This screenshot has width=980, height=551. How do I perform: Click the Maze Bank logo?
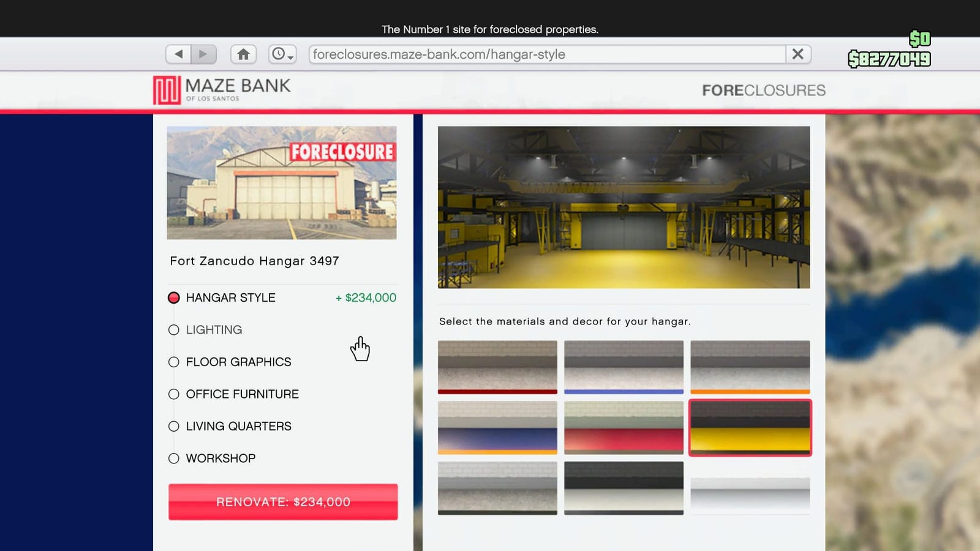[x=165, y=88]
